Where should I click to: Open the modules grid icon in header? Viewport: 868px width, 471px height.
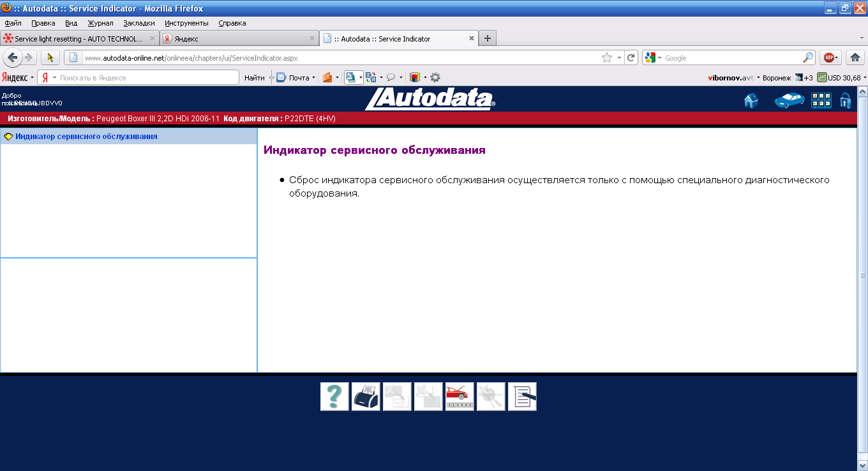pyautogui.click(x=821, y=101)
